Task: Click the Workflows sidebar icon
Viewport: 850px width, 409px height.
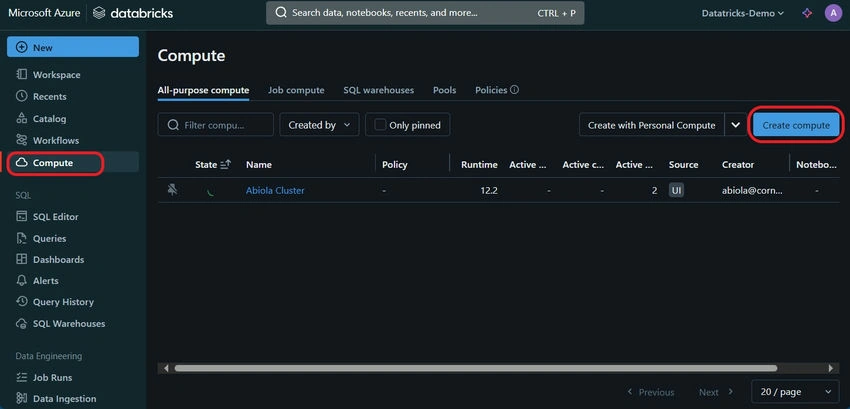Action: pyautogui.click(x=22, y=140)
